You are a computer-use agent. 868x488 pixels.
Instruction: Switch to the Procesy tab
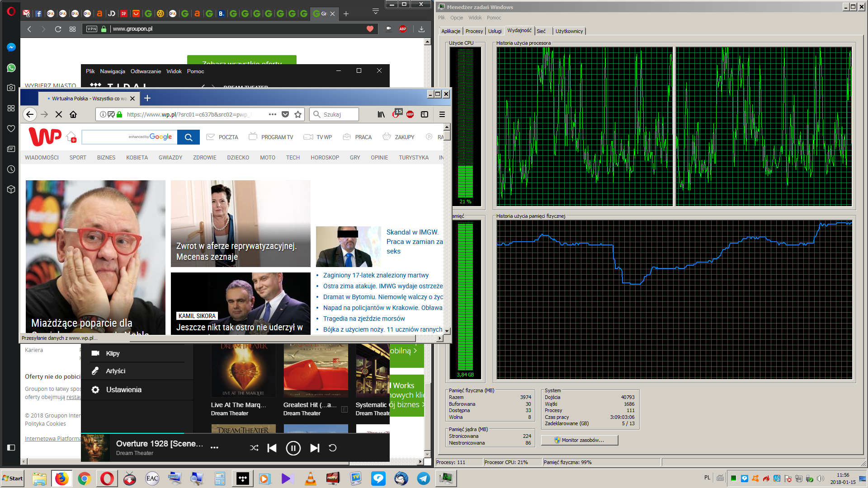pos(474,31)
